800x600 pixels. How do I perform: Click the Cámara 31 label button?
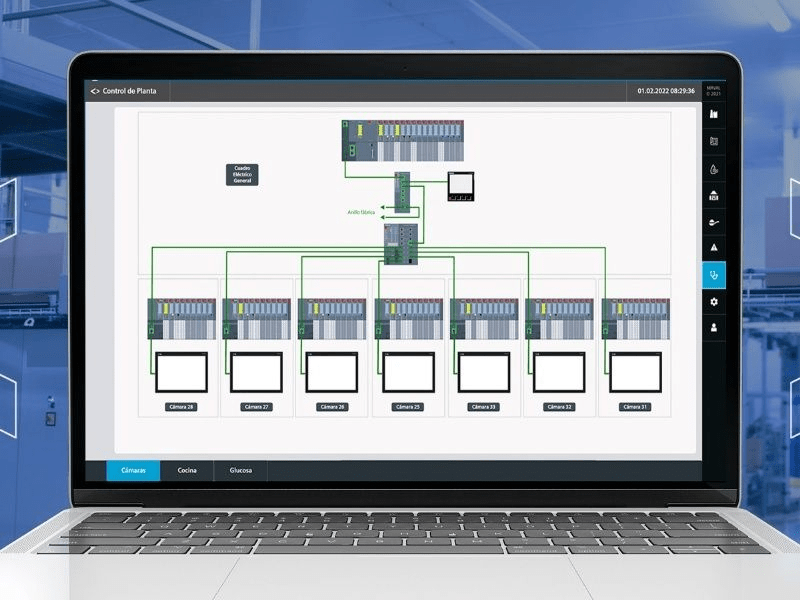coord(634,407)
